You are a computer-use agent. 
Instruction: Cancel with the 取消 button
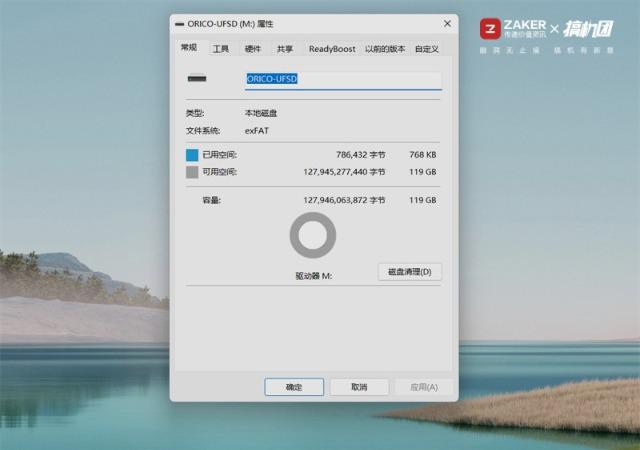pos(359,387)
